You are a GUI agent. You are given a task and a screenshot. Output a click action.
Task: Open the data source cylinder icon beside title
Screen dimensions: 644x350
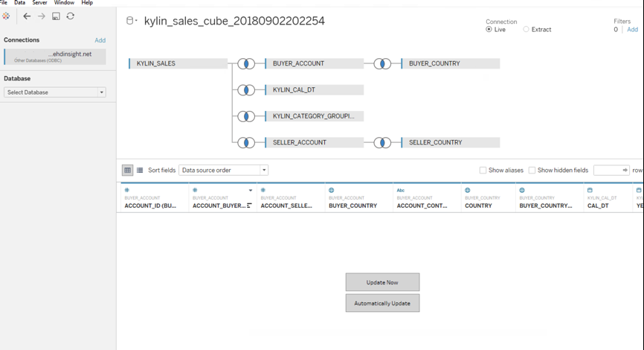(130, 21)
